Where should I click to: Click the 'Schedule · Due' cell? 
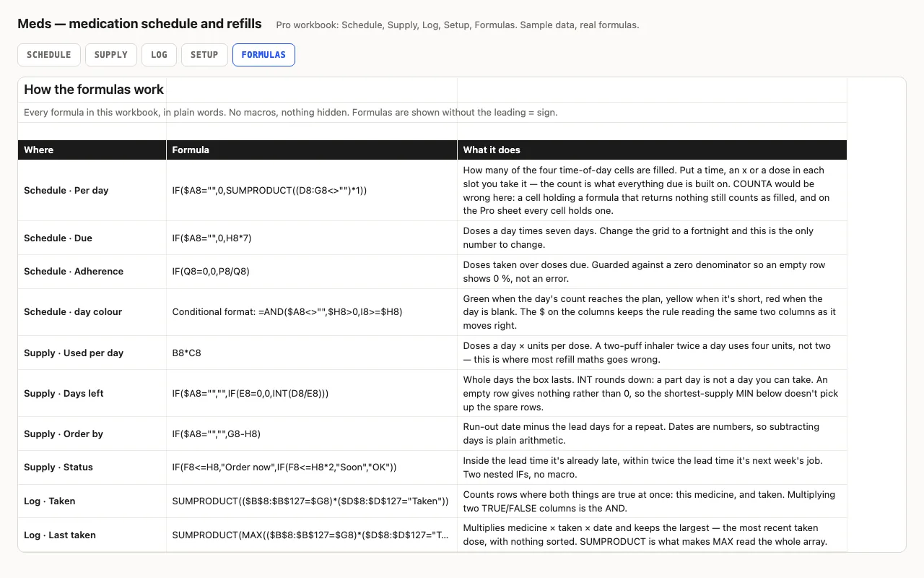point(92,238)
